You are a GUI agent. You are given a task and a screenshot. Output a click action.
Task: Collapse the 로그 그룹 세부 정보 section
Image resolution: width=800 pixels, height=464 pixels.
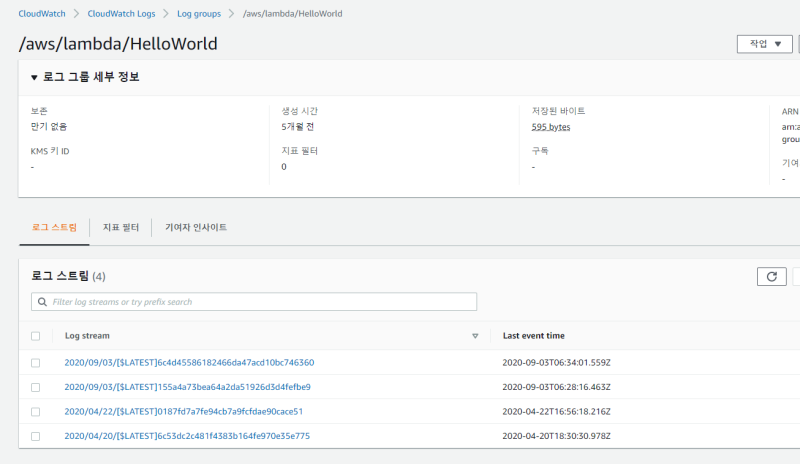click(x=34, y=77)
